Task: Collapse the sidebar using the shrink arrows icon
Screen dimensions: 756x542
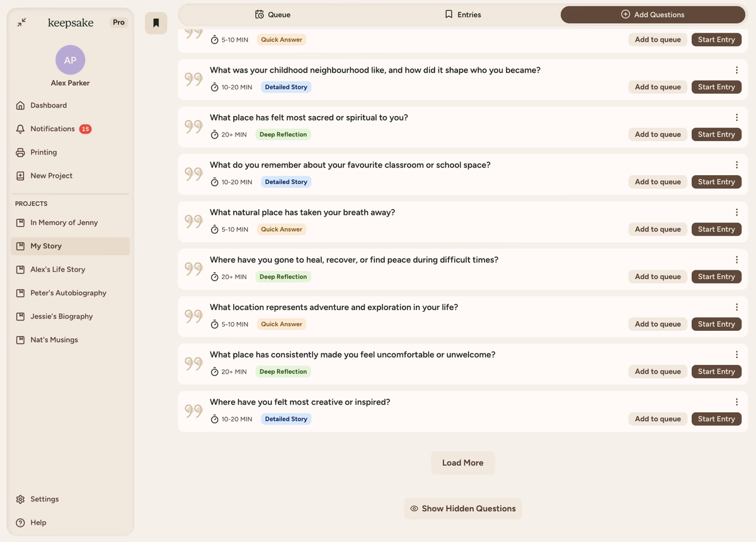Action: 21,23
